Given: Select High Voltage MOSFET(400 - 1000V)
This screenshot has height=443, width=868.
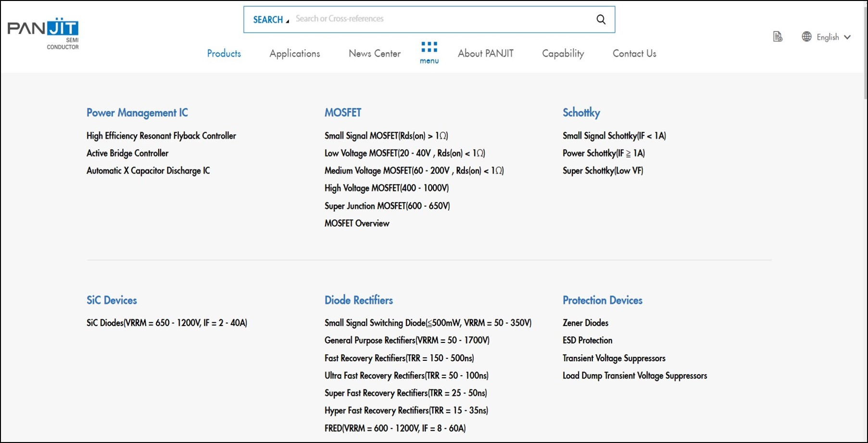Looking at the screenshot, I should 387,188.
